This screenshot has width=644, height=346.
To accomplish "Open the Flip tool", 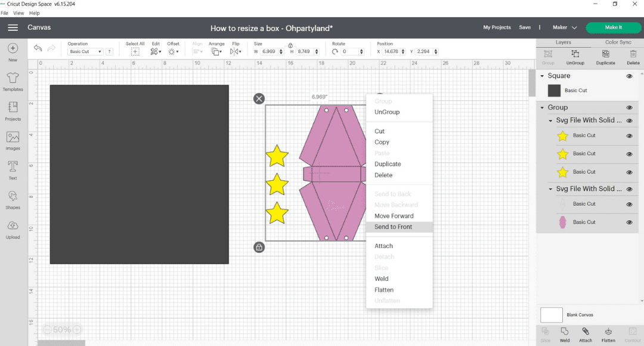I will [x=236, y=51].
